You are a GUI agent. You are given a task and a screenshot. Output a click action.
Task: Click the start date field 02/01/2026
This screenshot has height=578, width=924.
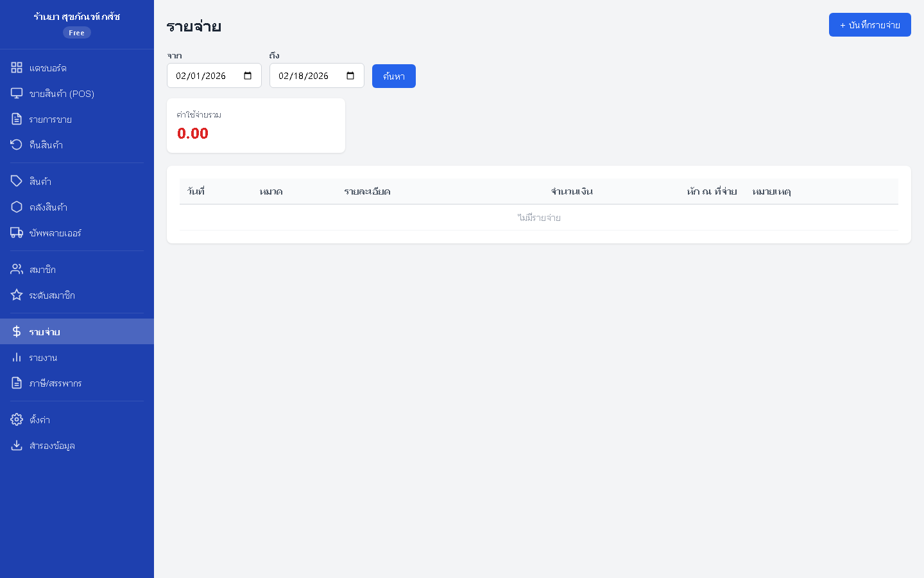click(201, 76)
